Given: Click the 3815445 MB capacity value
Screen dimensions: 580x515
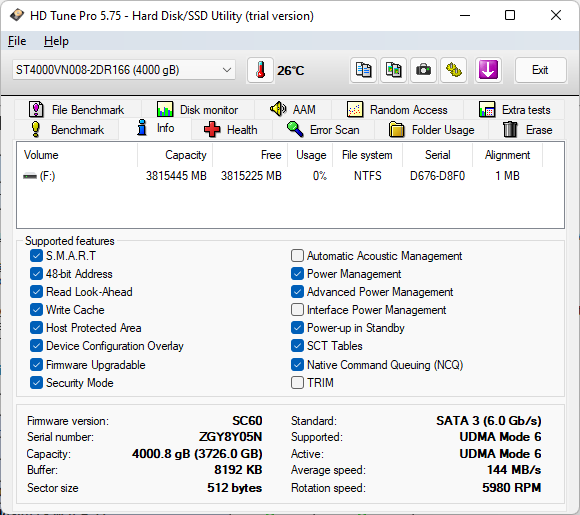Looking at the screenshot, I should coord(176,176).
